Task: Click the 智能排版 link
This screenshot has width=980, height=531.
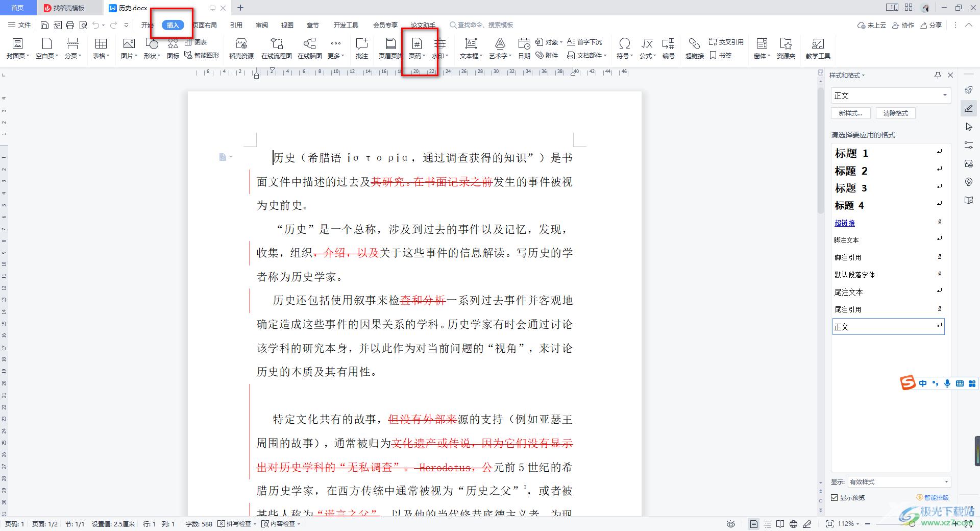Action: pos(934,497)
